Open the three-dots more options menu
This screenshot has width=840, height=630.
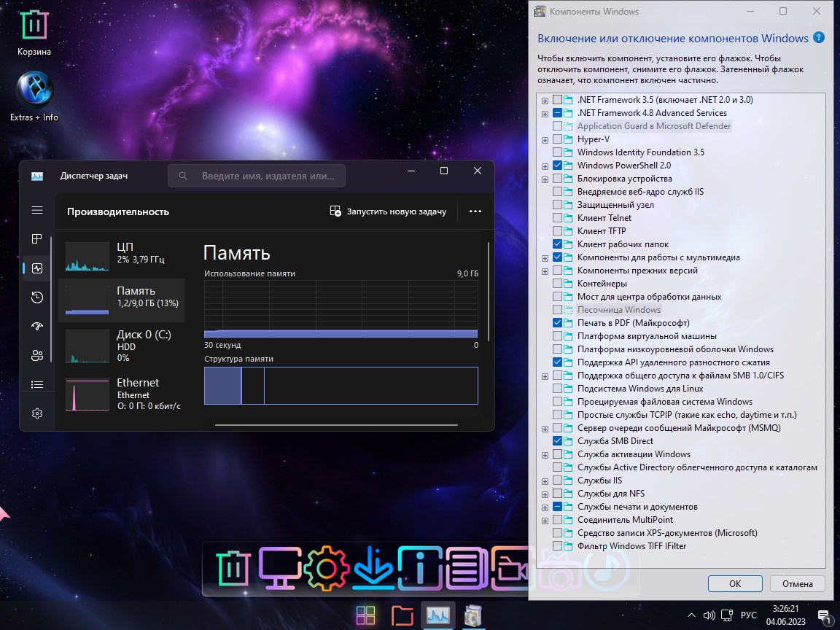475,211
